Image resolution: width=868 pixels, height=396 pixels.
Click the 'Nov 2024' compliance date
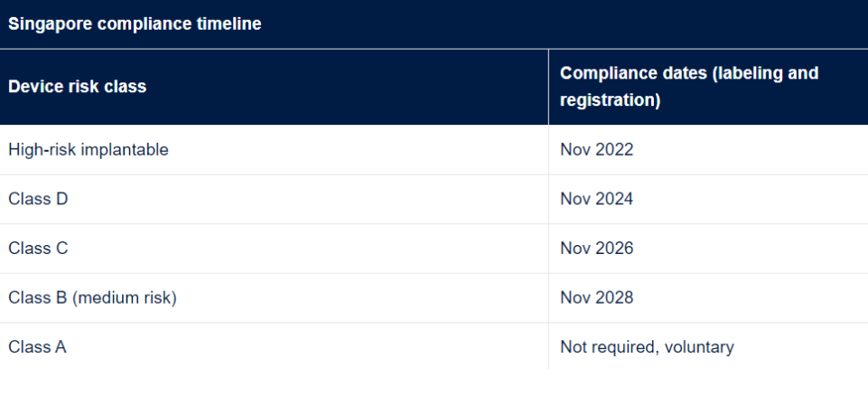pyautogui.click(x=596, y=199)
